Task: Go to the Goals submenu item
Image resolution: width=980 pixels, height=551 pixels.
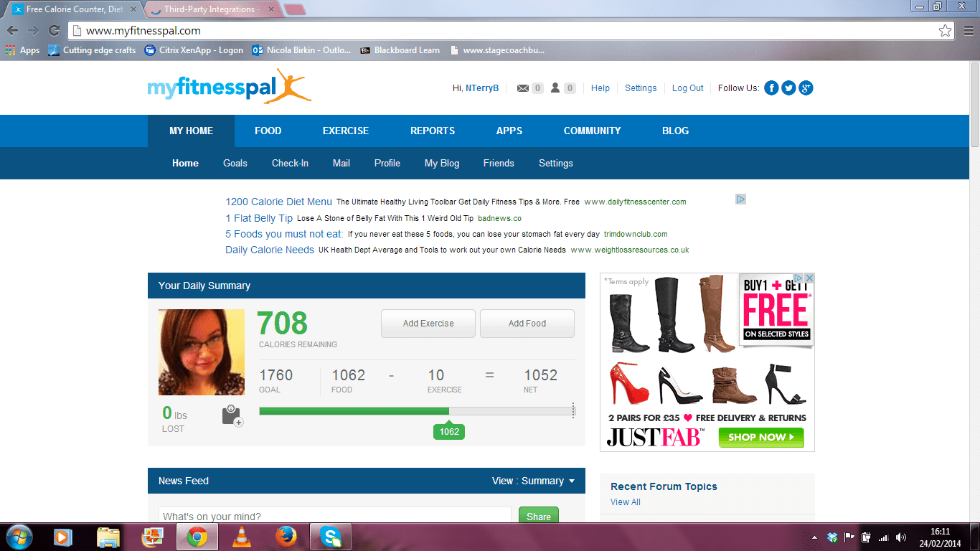Action: [x=235, y=163]
